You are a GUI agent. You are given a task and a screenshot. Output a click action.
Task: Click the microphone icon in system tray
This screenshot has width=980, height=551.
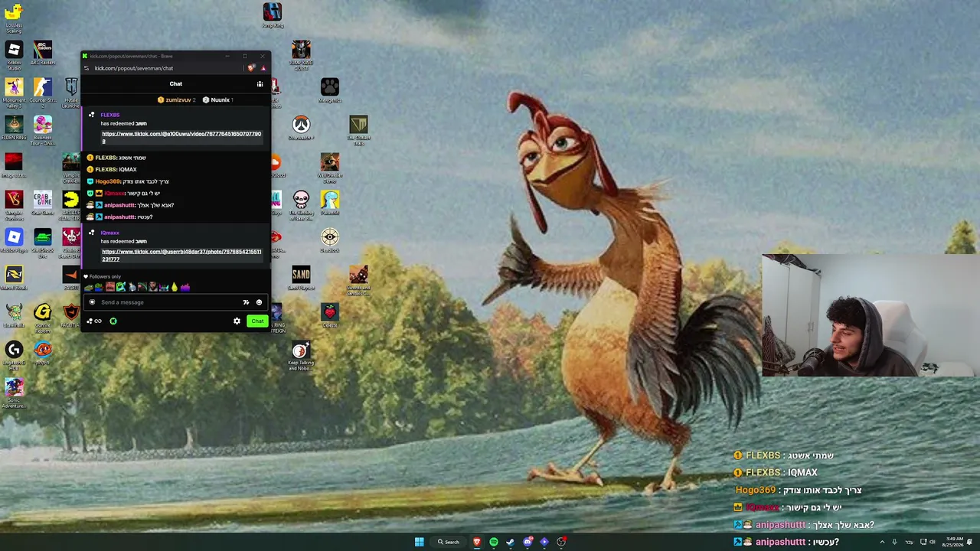894,542
